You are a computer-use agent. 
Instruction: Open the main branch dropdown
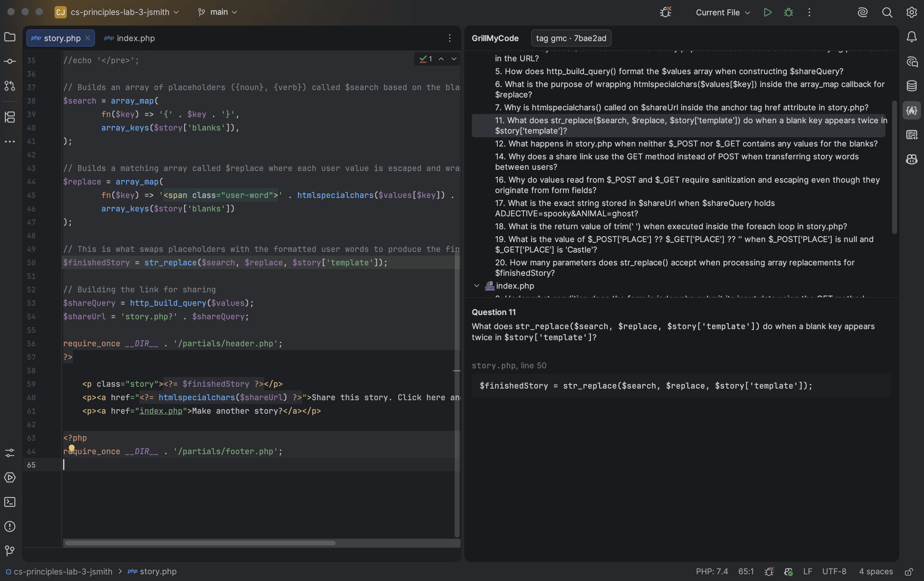[x=218, y=12]
